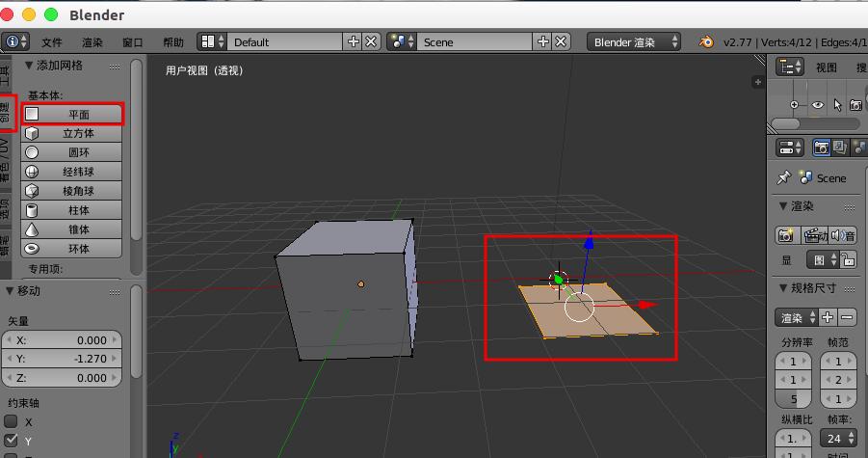Screen dimensions: 868x458
Task: Open the 渲染 menu in top bar
Action: point(92,42)
